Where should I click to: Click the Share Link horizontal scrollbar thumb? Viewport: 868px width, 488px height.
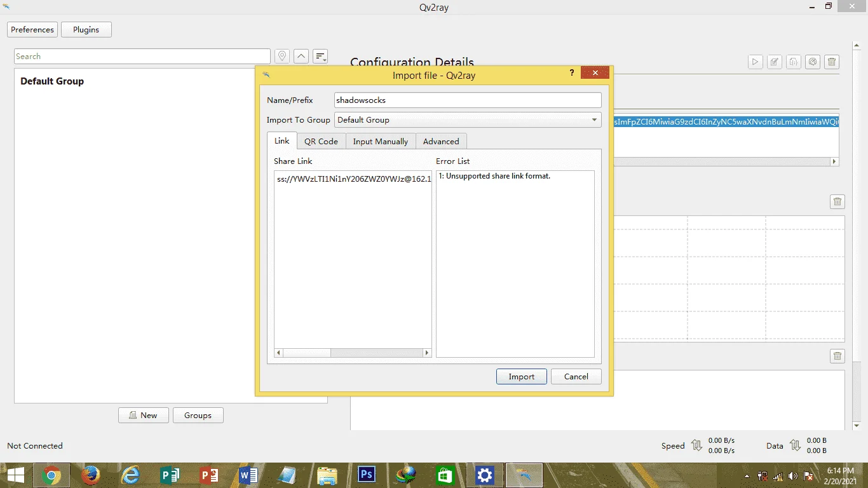click(307, 353)
